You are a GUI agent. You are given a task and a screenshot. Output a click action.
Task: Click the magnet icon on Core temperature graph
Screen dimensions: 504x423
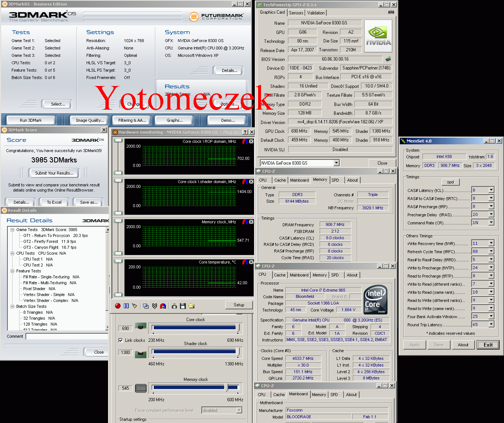245,262
